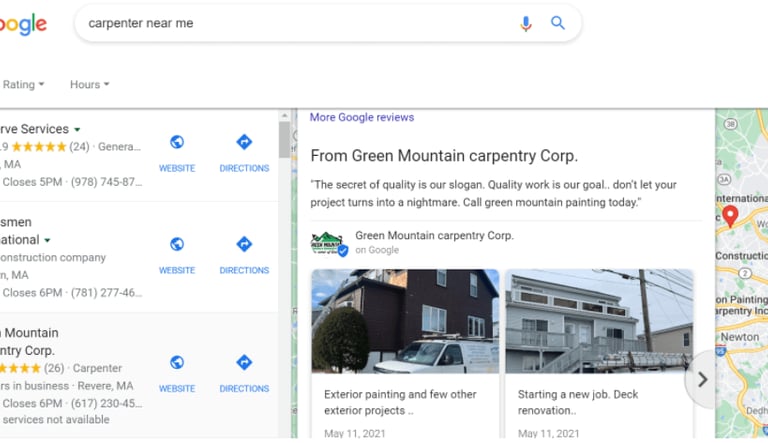Click Green Mountain carpentry Corp. profile name

(434, 236)
